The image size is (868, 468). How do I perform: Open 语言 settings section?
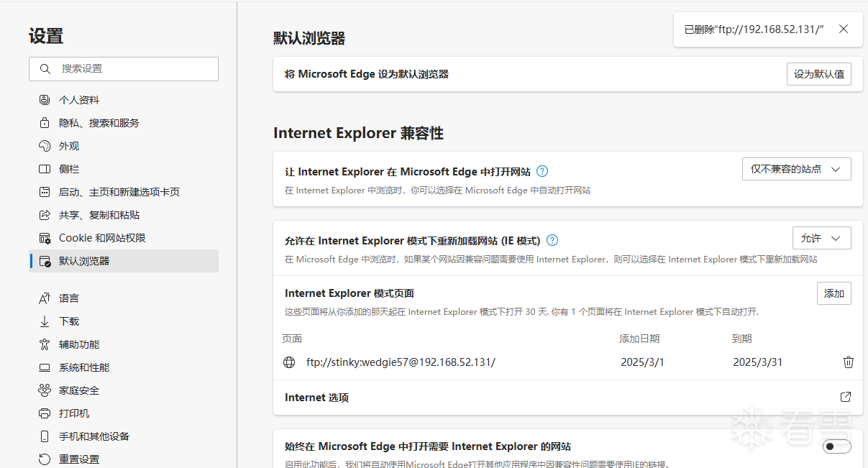(124, 298)
